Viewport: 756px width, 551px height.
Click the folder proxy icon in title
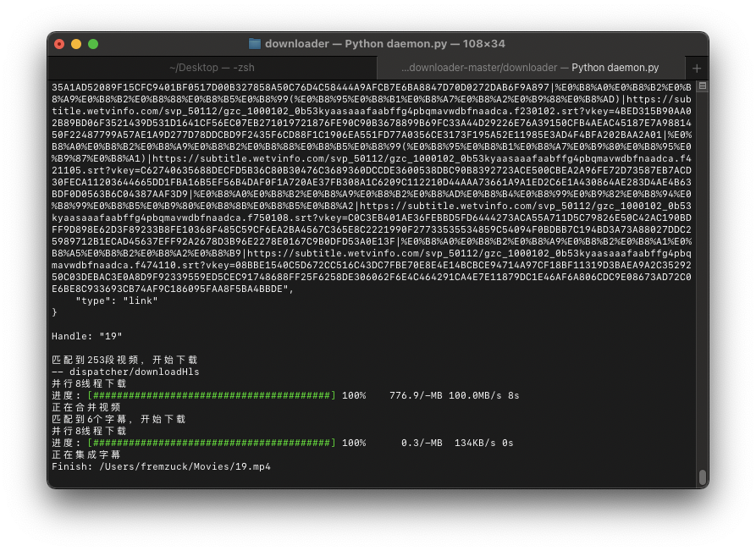(x=255, y=44)
